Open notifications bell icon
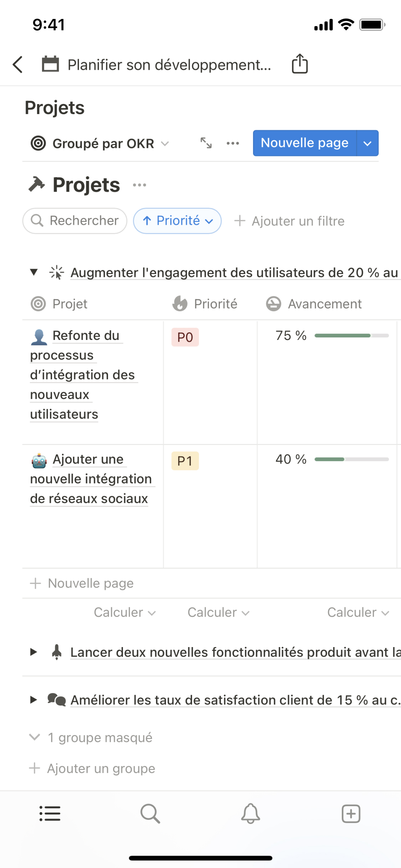 [x=251, y=813]
